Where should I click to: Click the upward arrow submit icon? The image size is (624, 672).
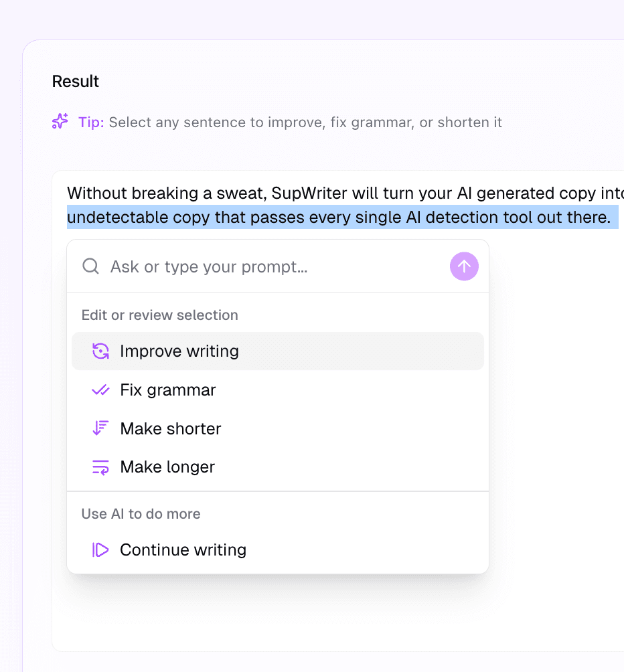(464, 266)
